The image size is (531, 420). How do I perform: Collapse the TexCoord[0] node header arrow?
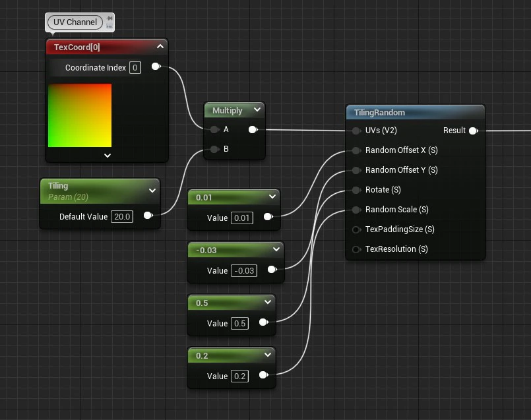[x=160, y=46]
